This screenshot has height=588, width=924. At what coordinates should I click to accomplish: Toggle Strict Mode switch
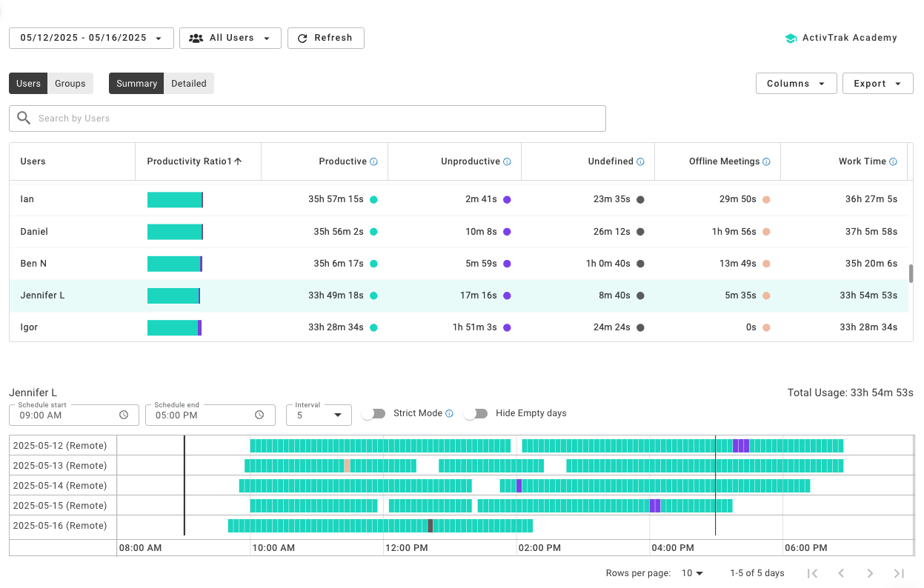point(373,413)
